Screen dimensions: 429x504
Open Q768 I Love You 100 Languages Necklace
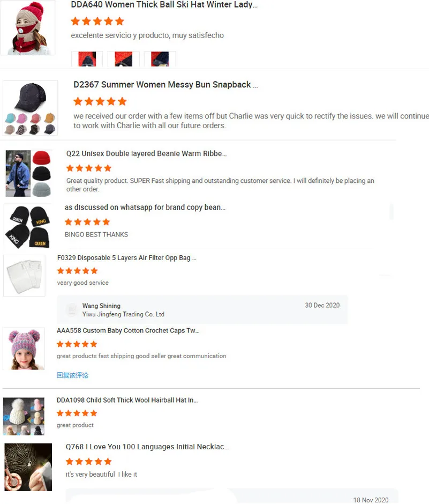tap(147, 447)
